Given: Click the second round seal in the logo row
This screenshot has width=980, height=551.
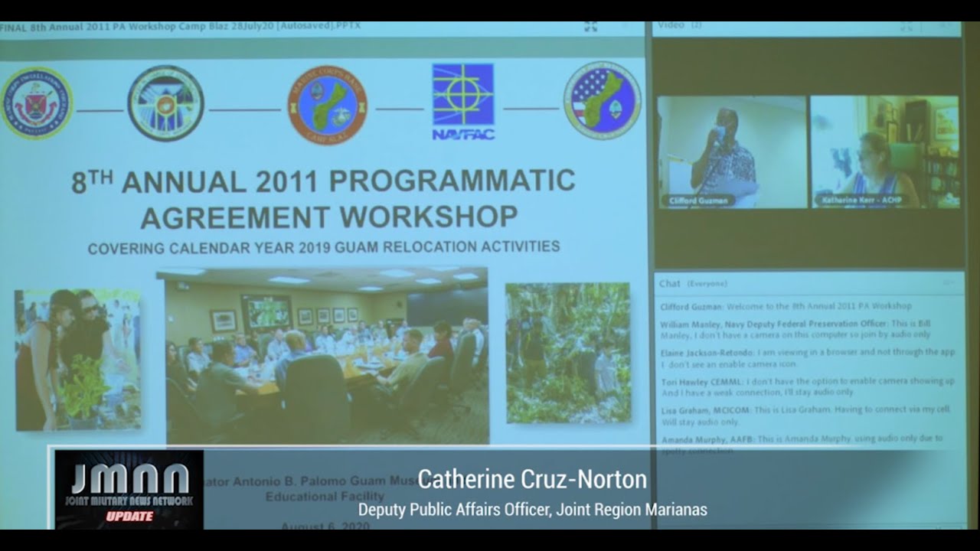Looking at the screenshot, I should pos(165,103).
